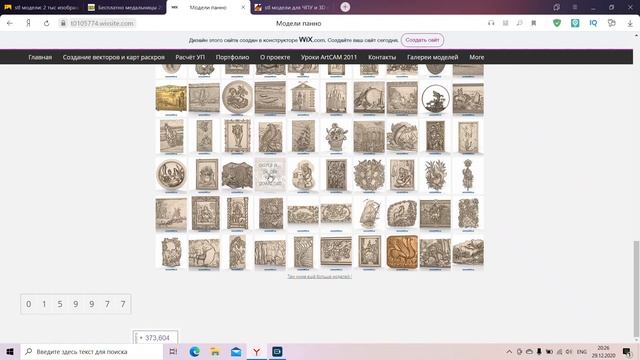
Task: Open the Windows Start menu
Action: point(10,351)
